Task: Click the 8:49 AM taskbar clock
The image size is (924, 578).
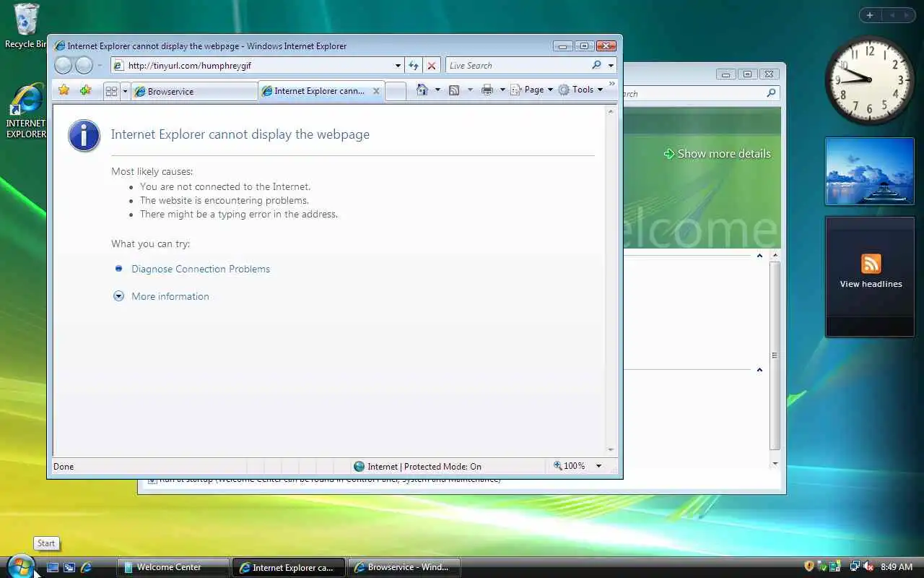Action: (897, 567)
